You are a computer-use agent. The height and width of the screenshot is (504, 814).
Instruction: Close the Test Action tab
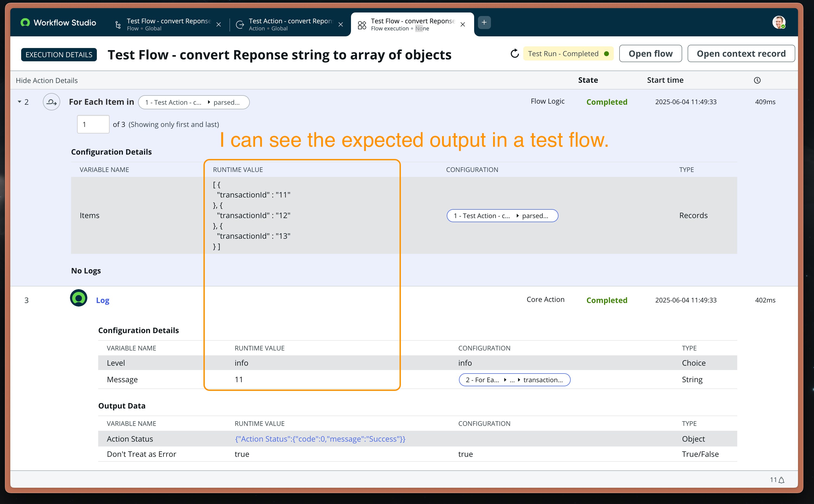pos(341,25)
